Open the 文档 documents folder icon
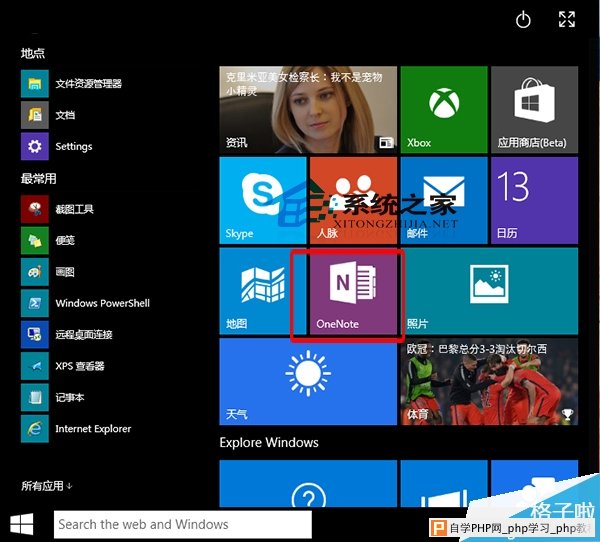The image size is (600, 542). pyautogui.click(x=35, y=115)
